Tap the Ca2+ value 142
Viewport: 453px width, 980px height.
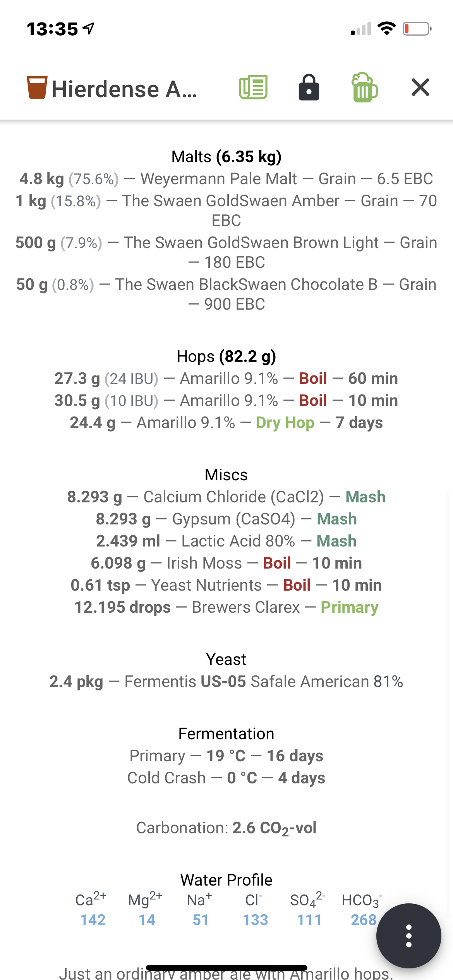[x=93, y=920]
